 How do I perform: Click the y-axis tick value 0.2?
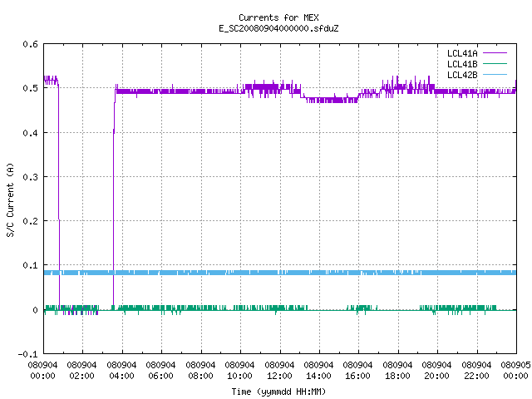(x=30, y=221)
